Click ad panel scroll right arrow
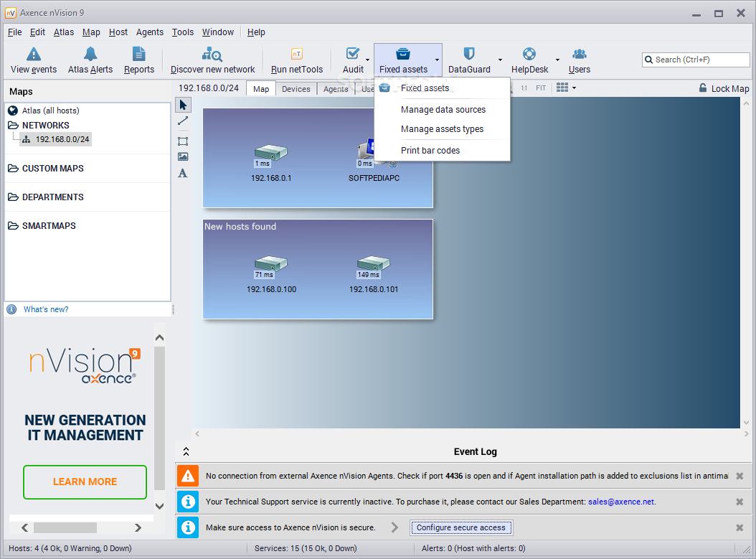This screenshot has width=756, height=559. 138,527
